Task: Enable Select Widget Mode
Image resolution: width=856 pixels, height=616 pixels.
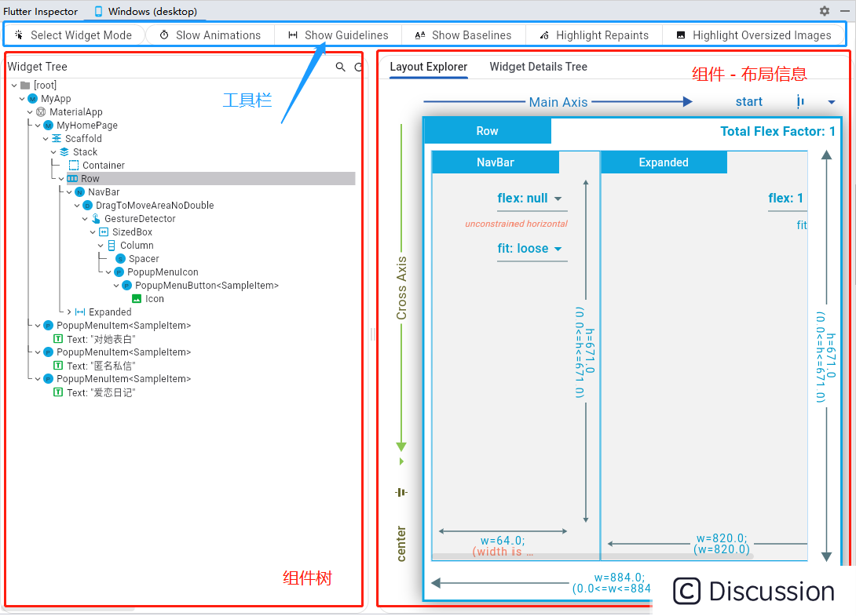Action: pyautogui.click(x=75, y=35)
